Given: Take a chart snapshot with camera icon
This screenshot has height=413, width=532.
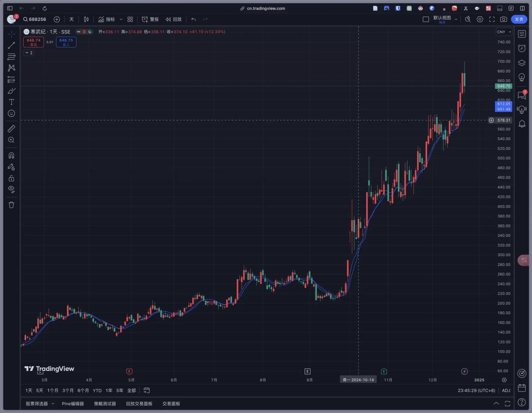Looking at the screenshot, I should (503, 19).
